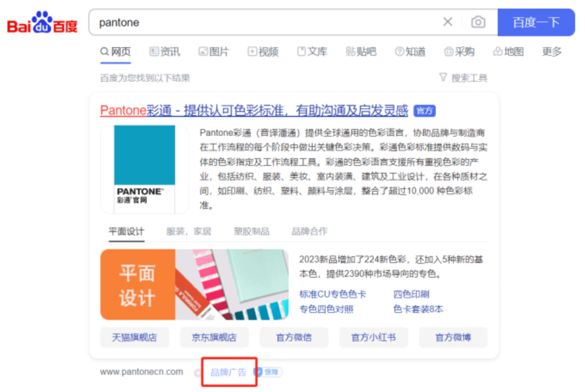The height and width of the screenshot is (392, 585).
Task: Open the 标准CU专色色卡 link
Action: pyautogui.click(x=333, y=294)
